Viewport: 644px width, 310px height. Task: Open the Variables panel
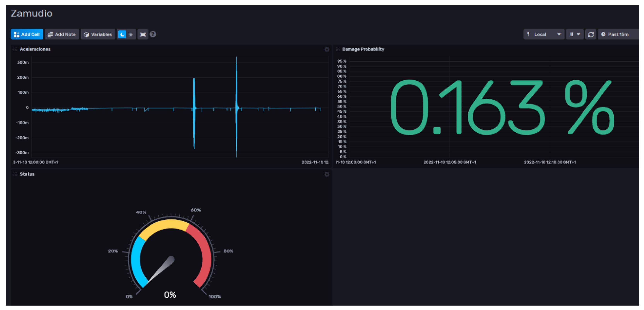98,34
